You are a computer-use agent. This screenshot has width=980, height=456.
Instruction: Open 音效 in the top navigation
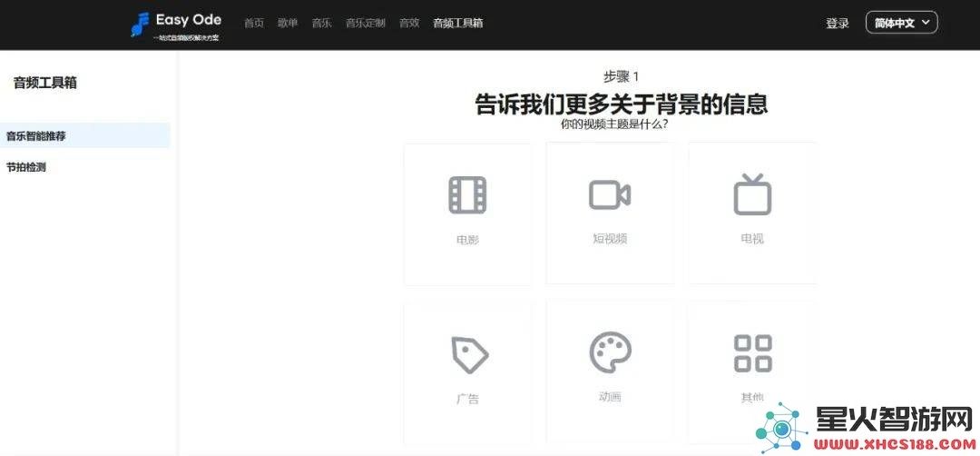click(409, 23)
